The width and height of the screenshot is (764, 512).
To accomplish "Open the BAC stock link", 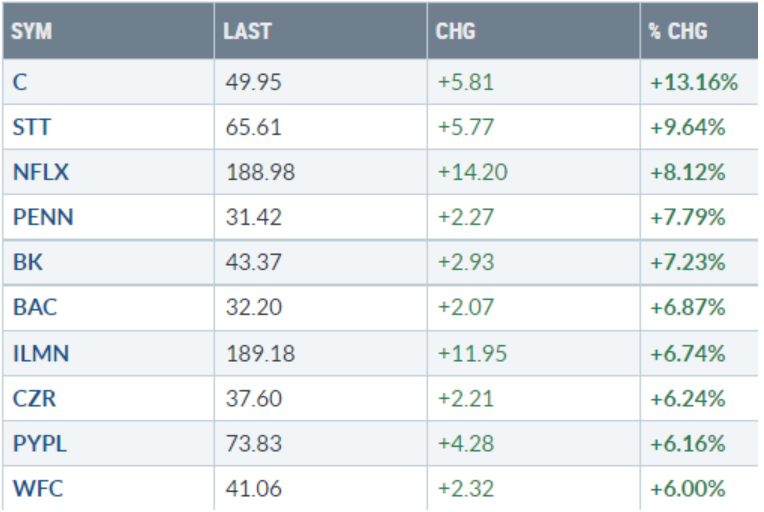I will [34, 308].
